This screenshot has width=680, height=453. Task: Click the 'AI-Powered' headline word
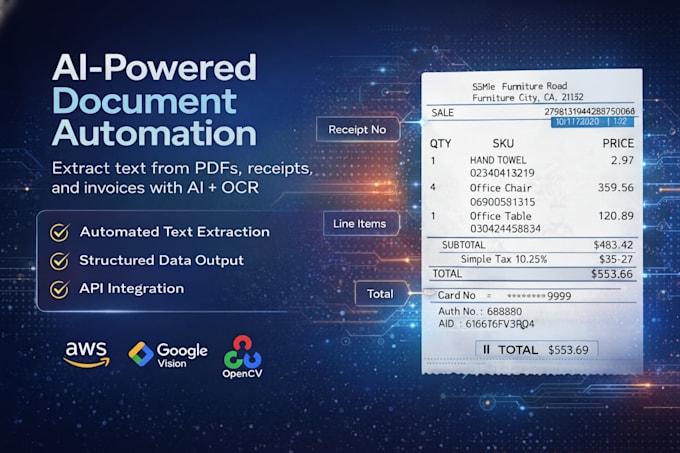tap(154, 67)
